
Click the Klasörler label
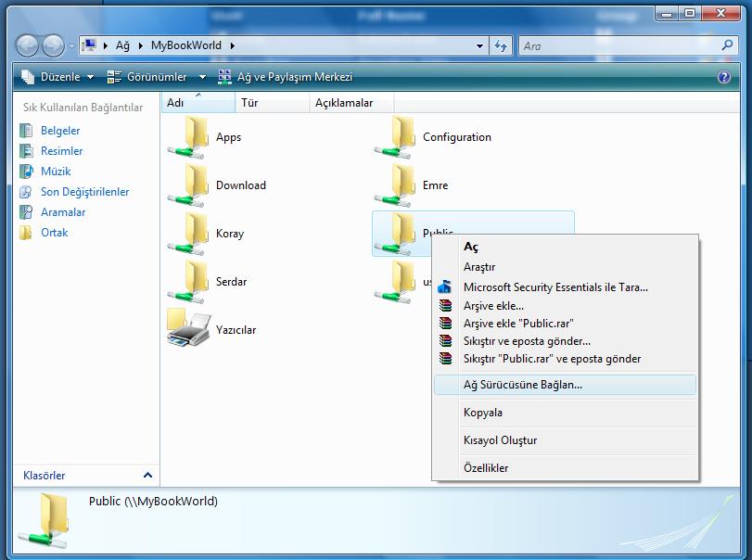(x=45, y=475)
